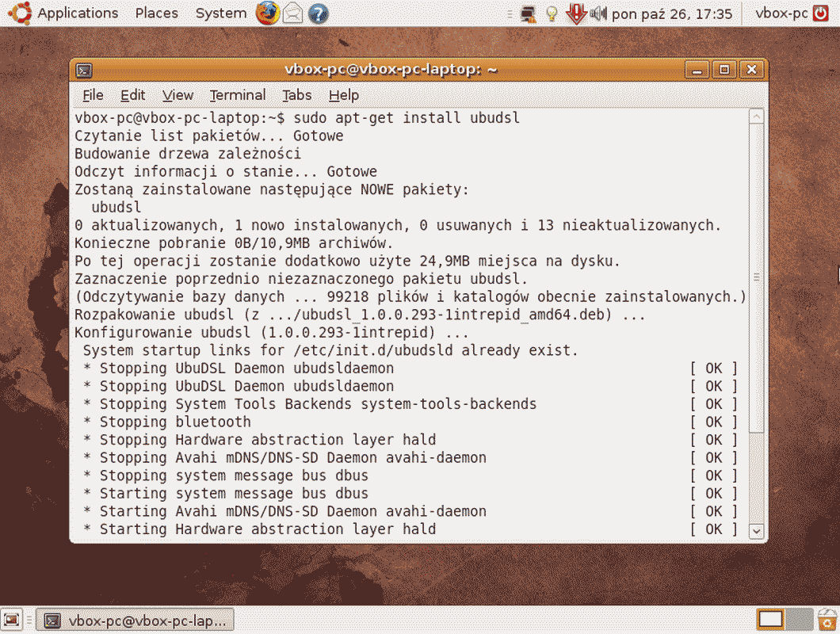Open the Tabs menu
840x634 pixels.
(297, 95)
